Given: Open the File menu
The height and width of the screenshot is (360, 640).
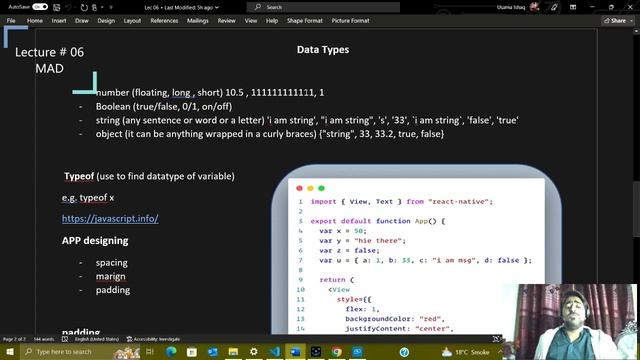Looking at the screenshot, I should point(11,20).
